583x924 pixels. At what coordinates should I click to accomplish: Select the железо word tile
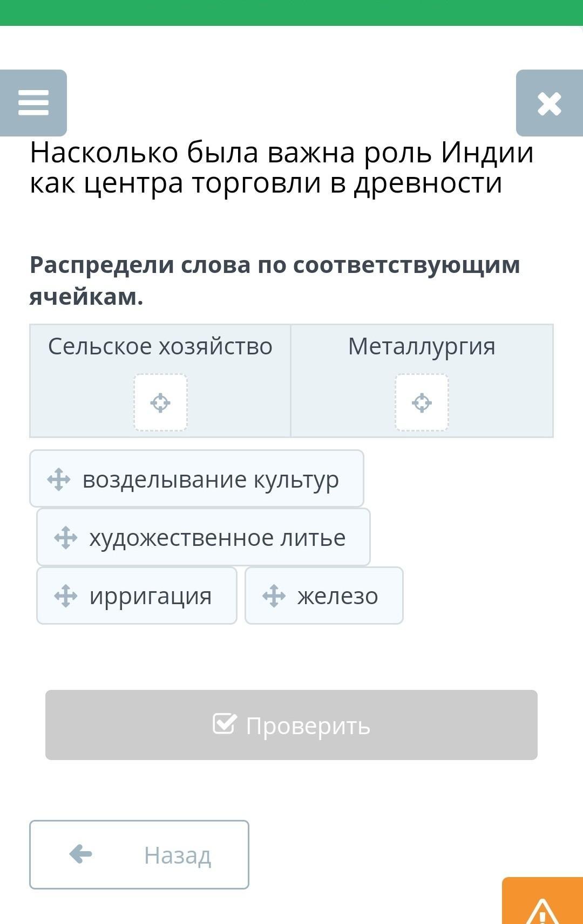tap(337, 596)
